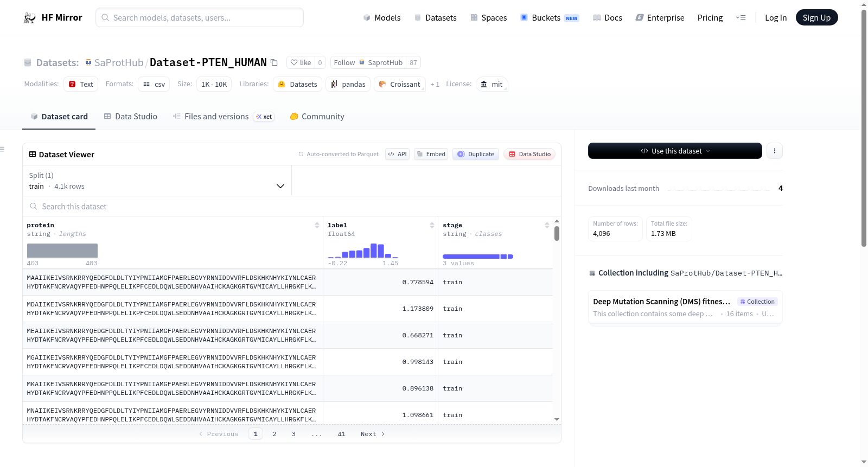Open the Spaces nav item
This screenshot has width=868, height=467.
pyautogui.click(x=489, y=18)
